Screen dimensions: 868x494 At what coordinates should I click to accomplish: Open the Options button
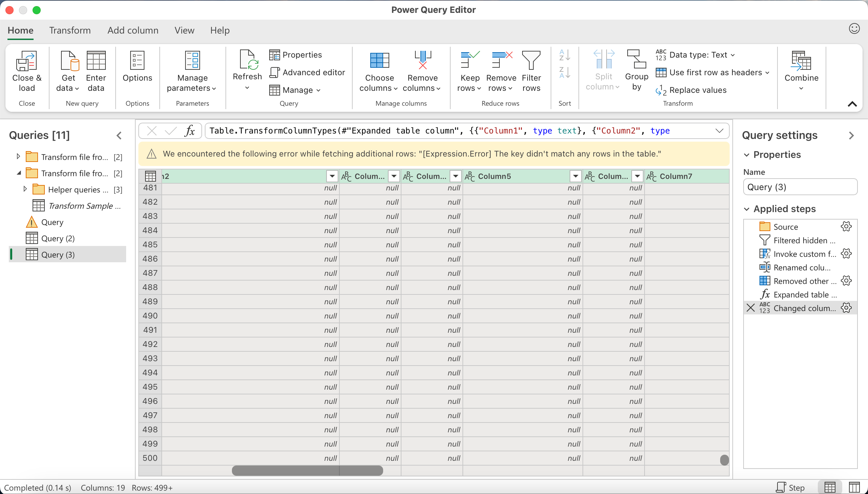(x=137, y=67)
